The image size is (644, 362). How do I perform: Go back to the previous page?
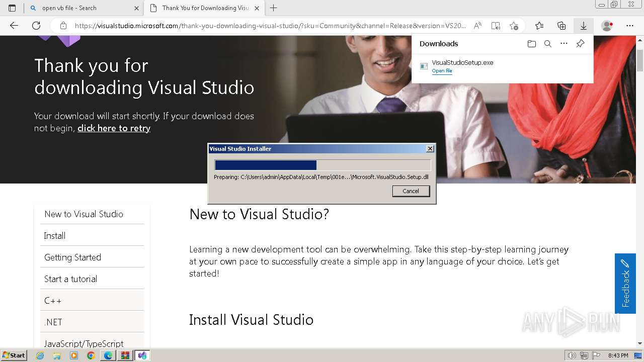click(14, 26)
